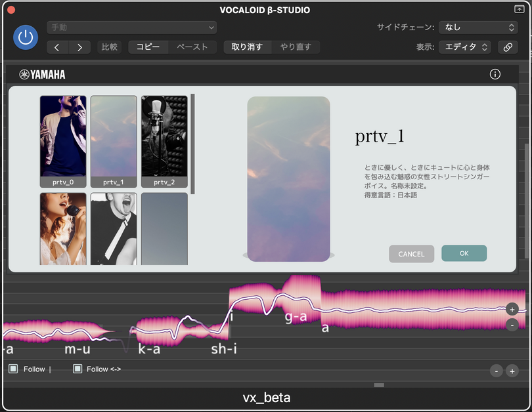The height and width of the screenshot is (412, 532).
Task: Toggle the plugin power bypass button
Action: point(26,37)
